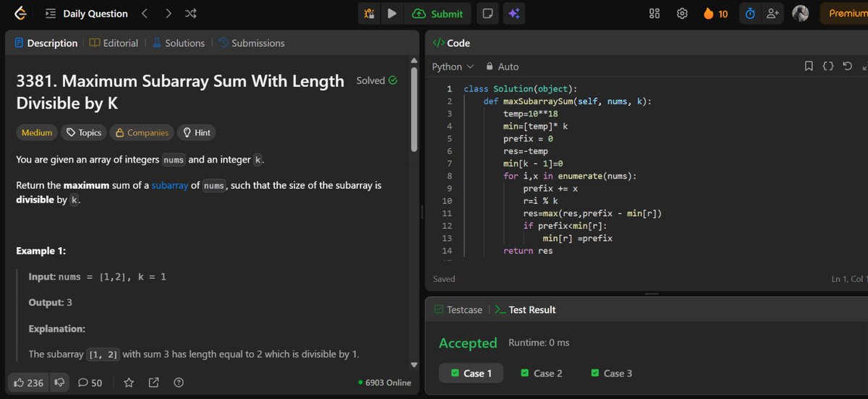Switch to the Editorial tab
868x399 pixels.
[114, 43]
